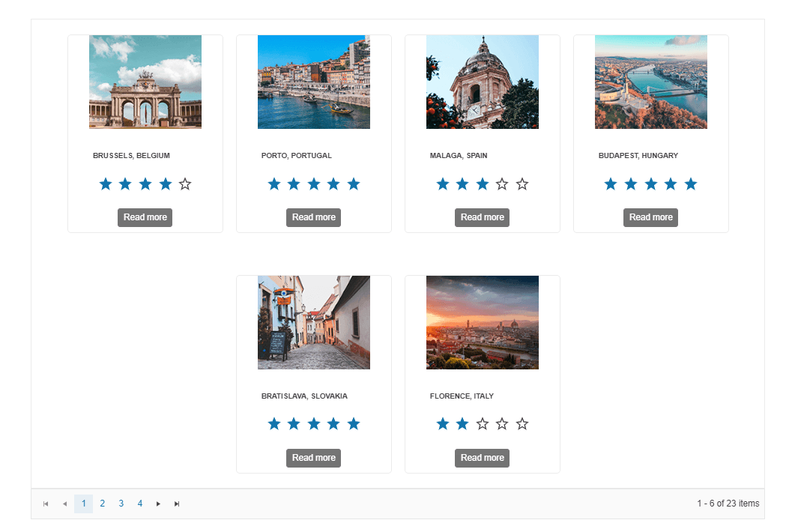This screenshot has height=532, width=795.
Task: Open Read more for Brussels, Belgium
Action: click(x=145, y=217)
